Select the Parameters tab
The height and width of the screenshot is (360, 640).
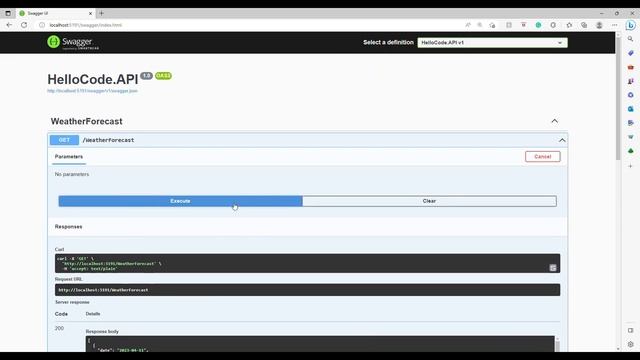coord(69,157)
